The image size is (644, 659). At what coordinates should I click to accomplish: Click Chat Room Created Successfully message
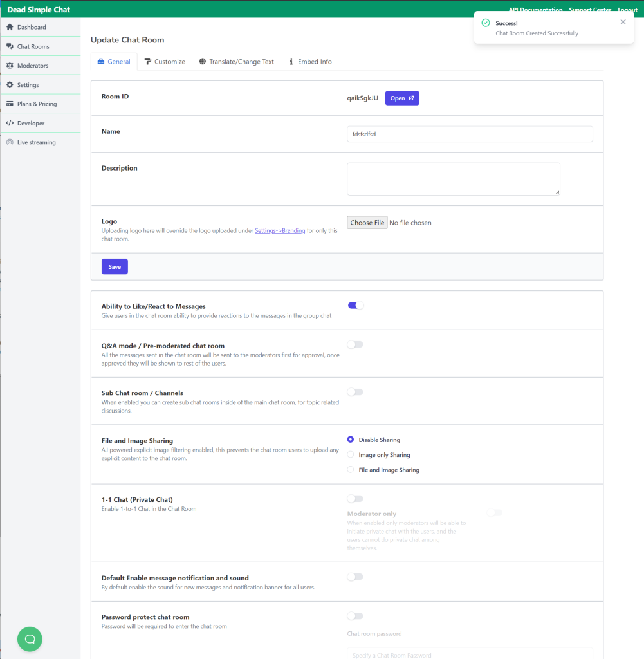click(x=537, y=33)
